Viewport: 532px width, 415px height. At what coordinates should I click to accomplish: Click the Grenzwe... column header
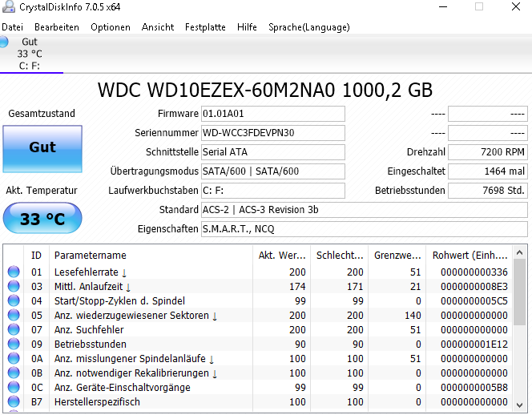[x=397, y=256]
